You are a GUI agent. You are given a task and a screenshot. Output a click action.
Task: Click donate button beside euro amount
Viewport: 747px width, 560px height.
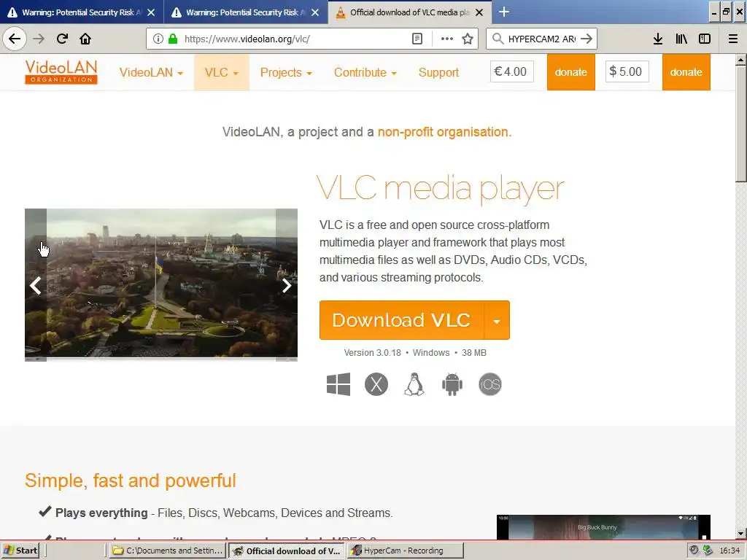[x=570, y=72]
